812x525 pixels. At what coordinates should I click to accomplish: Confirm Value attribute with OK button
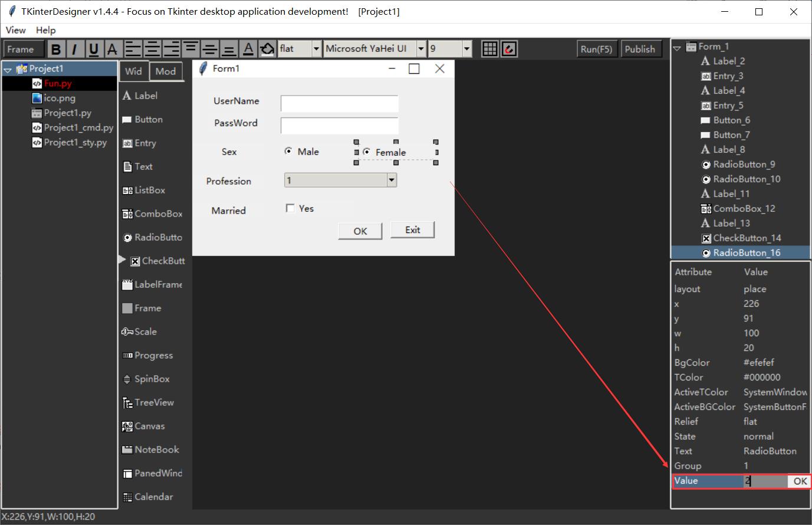800,481
